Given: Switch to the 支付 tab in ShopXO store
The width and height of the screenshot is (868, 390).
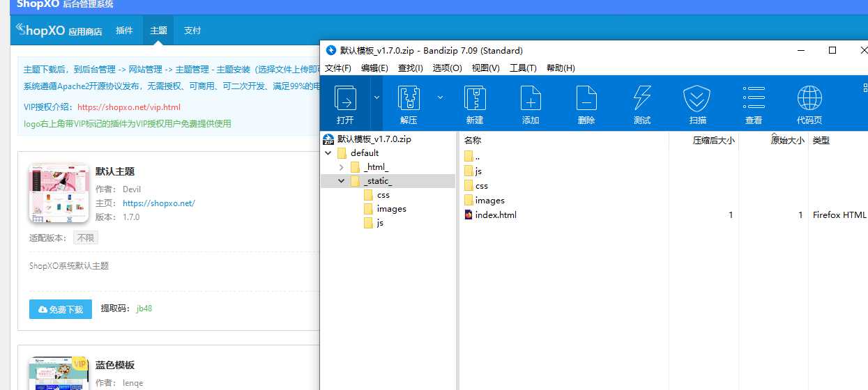Looking at the screenshot, I should 192,31.
